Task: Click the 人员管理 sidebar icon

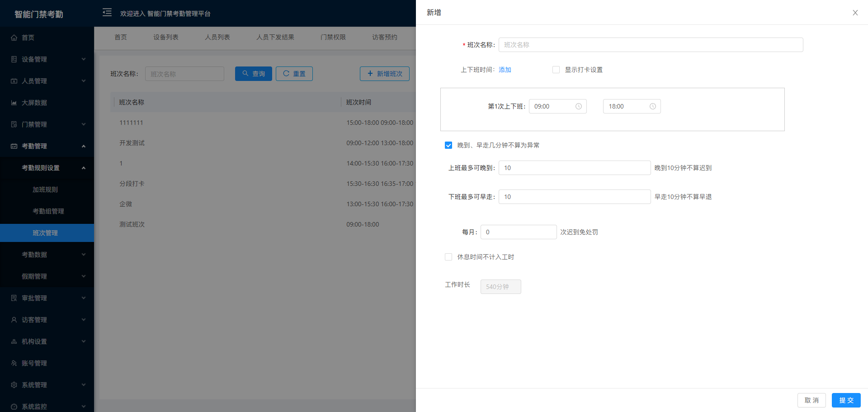Action: [x=14, y=81]
